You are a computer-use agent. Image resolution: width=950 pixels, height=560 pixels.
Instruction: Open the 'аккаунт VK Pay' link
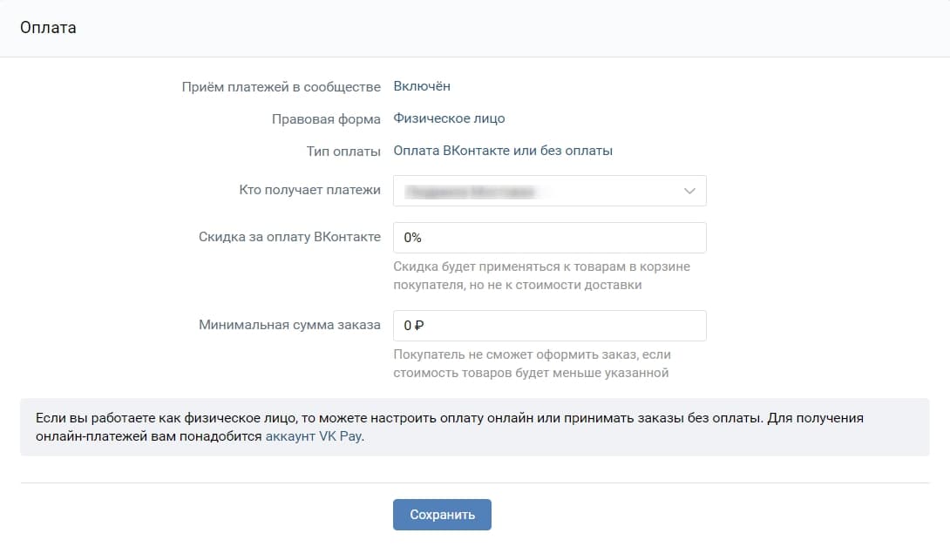(315, 436)
